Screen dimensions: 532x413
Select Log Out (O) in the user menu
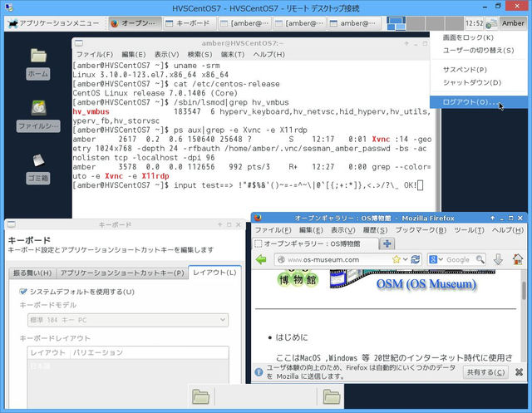click(x=479, y=102)
